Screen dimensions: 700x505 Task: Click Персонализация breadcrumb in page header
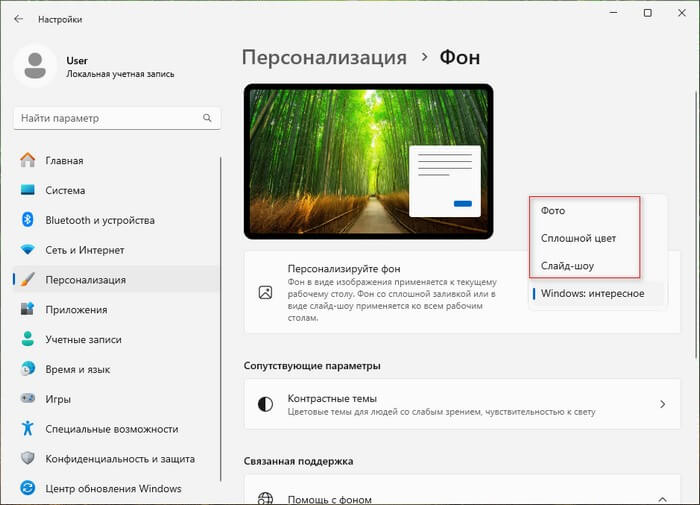tap(325, 57)
